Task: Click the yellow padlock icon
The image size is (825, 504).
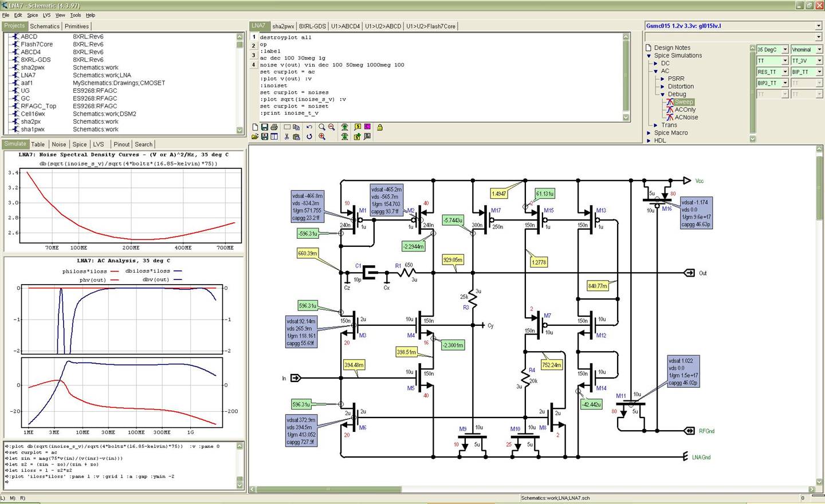Action: point(379,127)
